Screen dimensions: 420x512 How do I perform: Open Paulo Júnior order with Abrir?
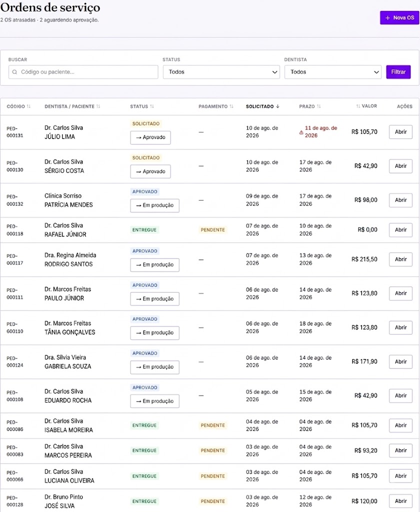(400, 293)
